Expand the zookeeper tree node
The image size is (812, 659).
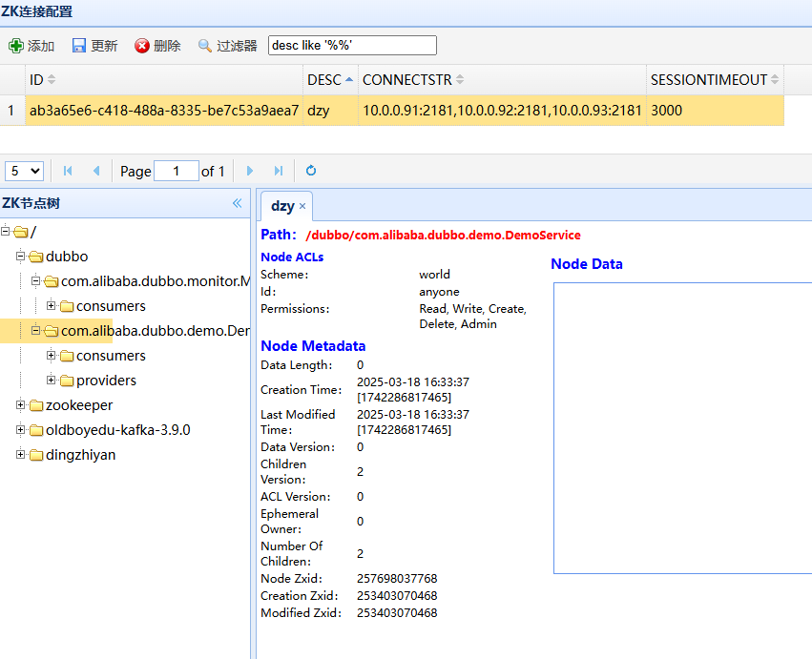[x=21, y=405]
